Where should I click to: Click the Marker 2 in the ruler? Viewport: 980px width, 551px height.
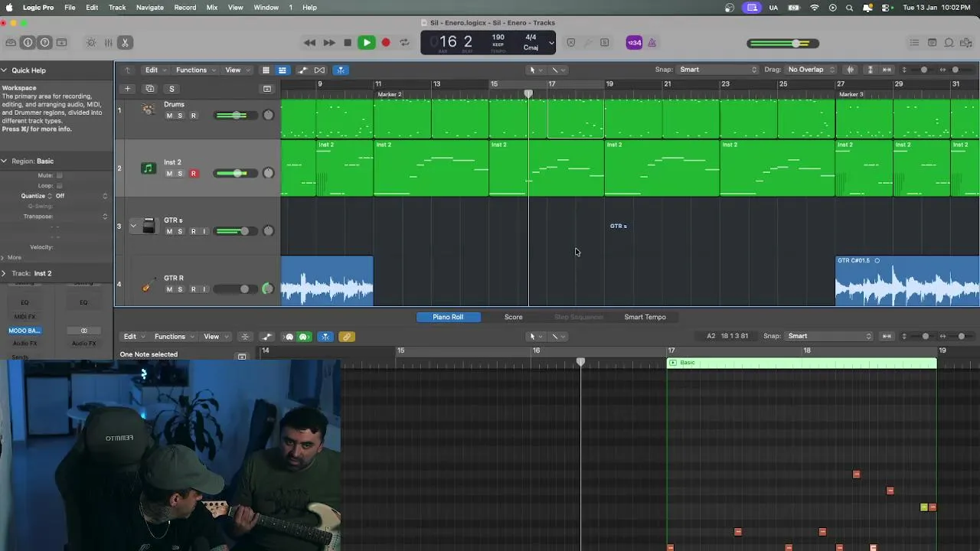tap(390, 94)
